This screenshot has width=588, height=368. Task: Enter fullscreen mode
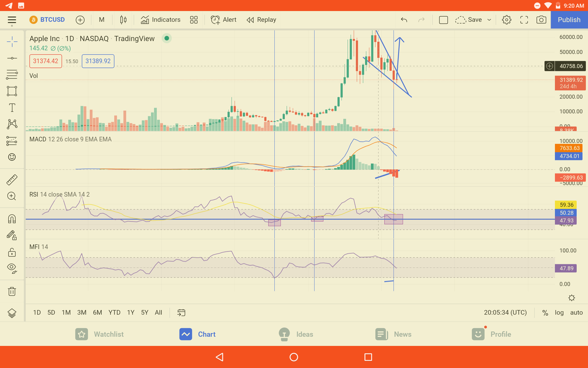524,20
